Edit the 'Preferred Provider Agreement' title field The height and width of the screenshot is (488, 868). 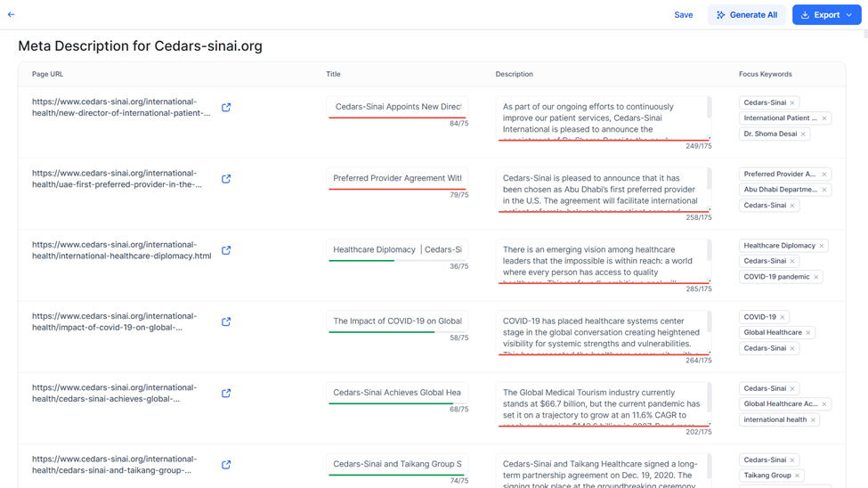point(397,178)
